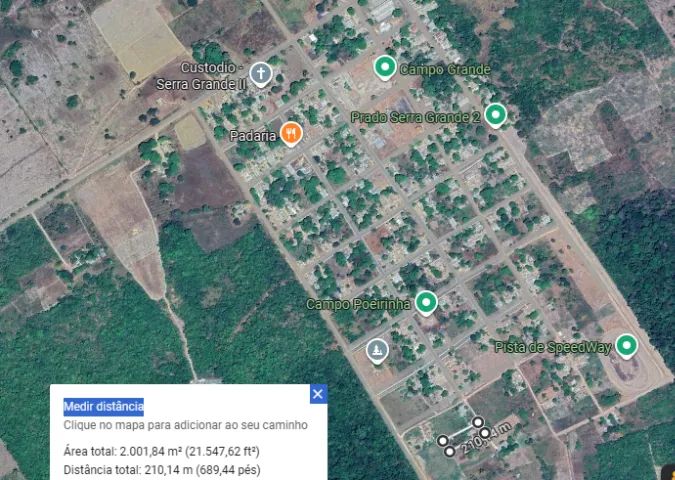
Task: Click the Custodio Serra Grande II label
Action: tap(201, 76)
